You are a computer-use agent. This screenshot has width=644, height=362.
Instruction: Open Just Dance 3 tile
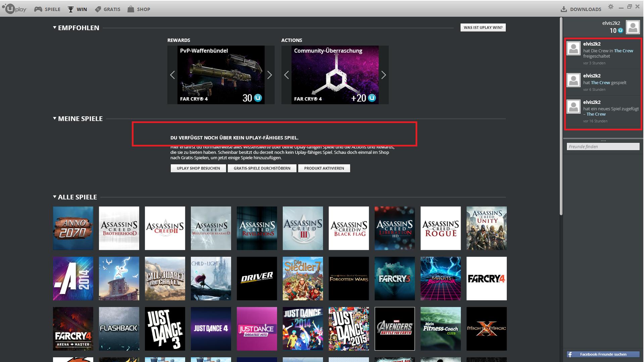[165, 329]
